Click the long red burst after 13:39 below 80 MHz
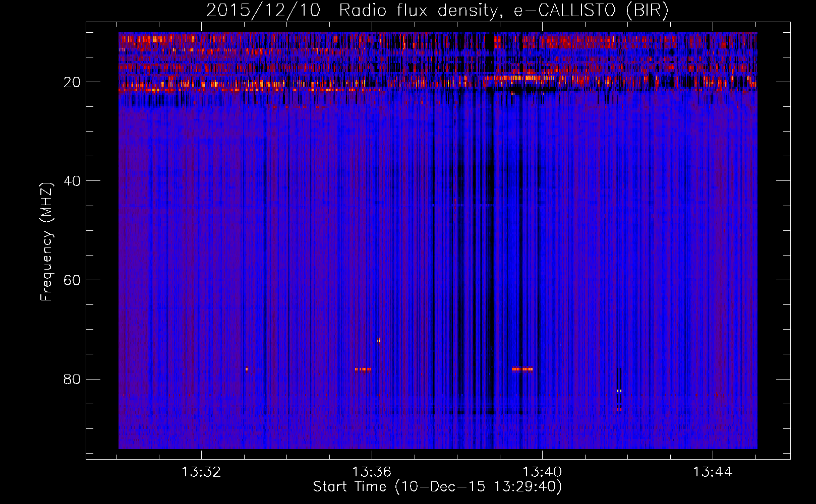Image resolution: width=816 pixels, height=504 pixels. click(x=522, y=369)
